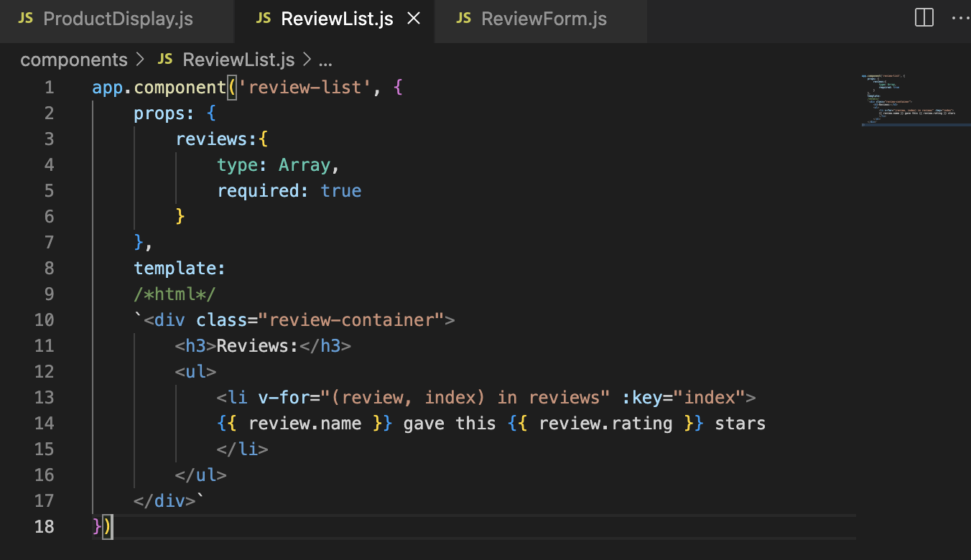This screenshot has height=560, width=971.
Task: Click the true value on line 5
Action: (341, 191)
